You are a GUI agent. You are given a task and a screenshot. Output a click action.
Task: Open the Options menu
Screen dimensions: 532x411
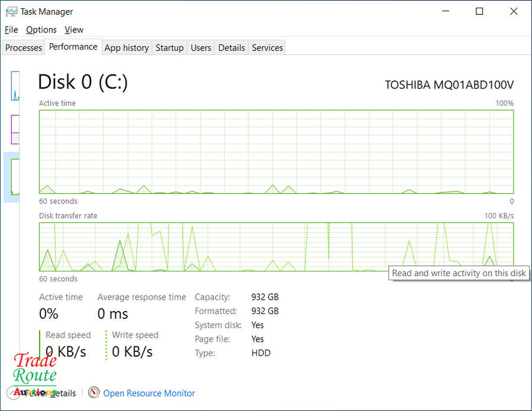click(41, 30)
